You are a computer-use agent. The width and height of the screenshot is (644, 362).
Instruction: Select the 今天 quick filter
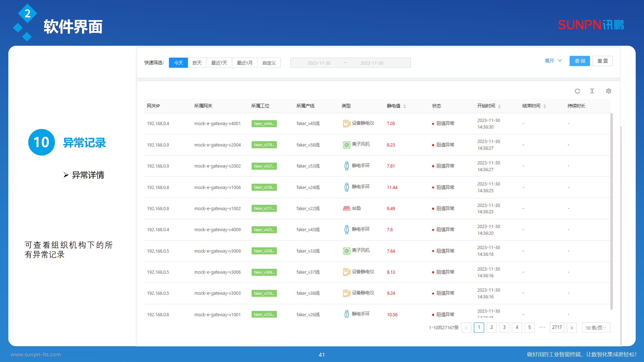(178, 63)
